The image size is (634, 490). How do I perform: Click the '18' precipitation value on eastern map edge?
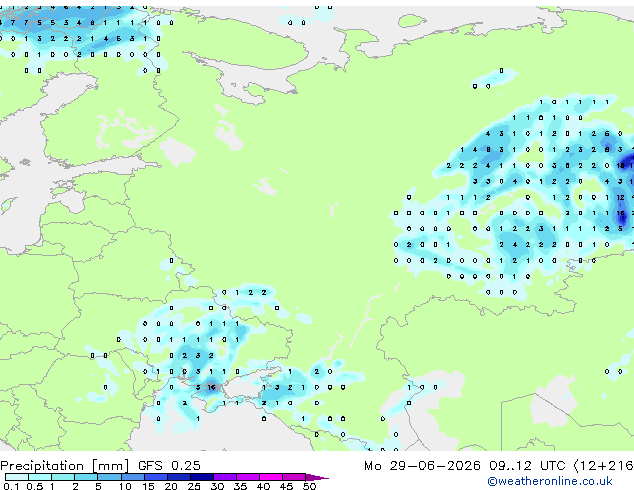pos(621,165)
